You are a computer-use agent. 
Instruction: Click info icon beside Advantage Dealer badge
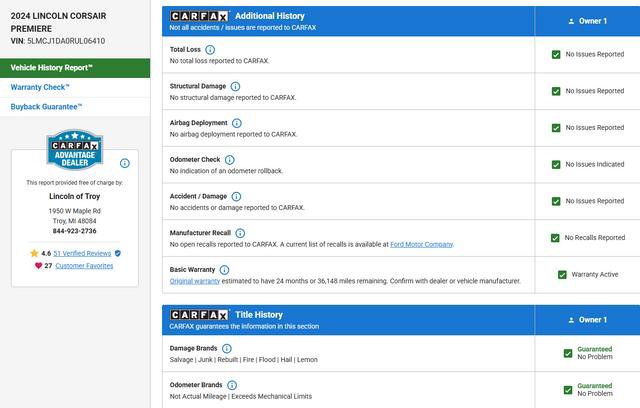click(125, 163)
